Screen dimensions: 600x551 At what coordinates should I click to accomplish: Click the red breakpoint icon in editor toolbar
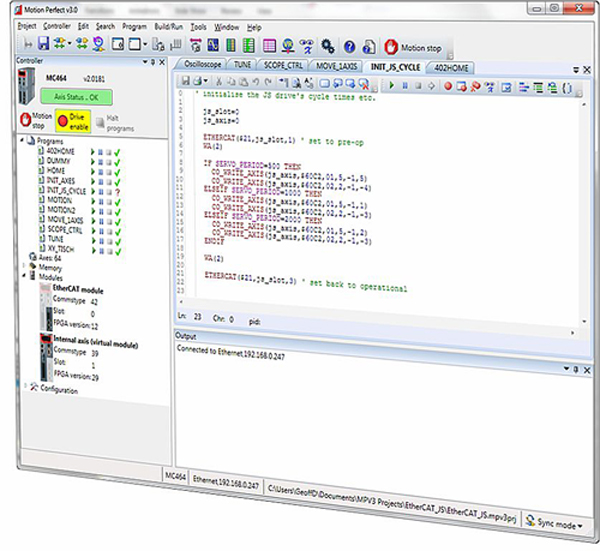[449, 85]
